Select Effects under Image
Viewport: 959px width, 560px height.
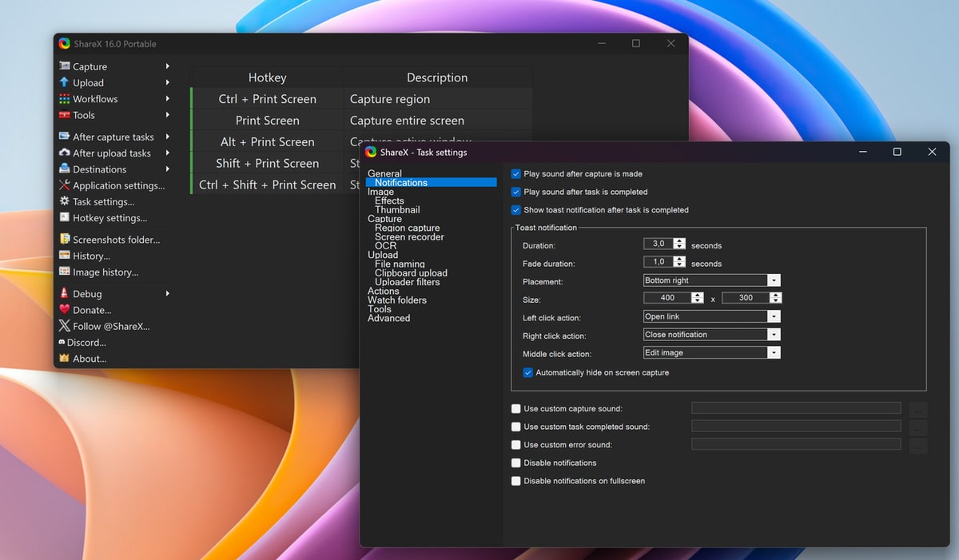pos(389,201)
